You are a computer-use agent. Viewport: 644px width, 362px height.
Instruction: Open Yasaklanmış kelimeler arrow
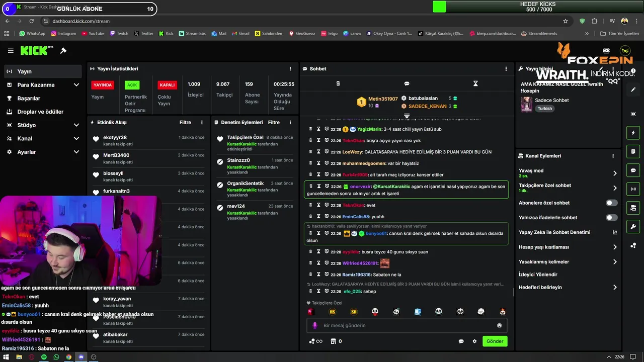[x=615, y=262]
